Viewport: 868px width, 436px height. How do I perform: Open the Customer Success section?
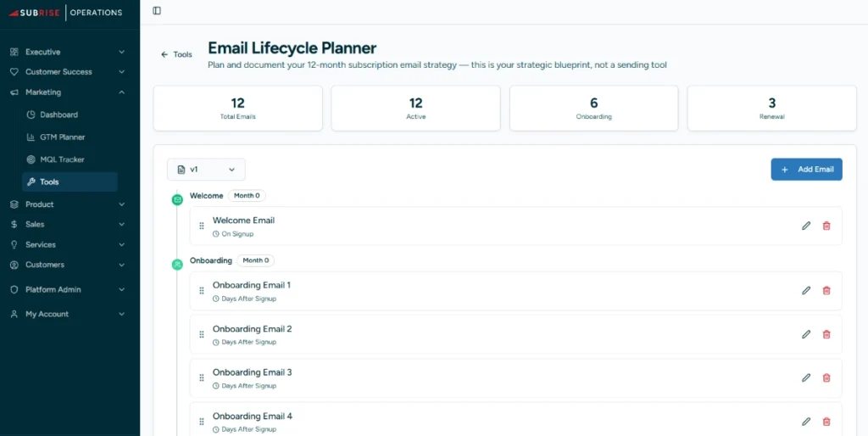pos(68,72)
